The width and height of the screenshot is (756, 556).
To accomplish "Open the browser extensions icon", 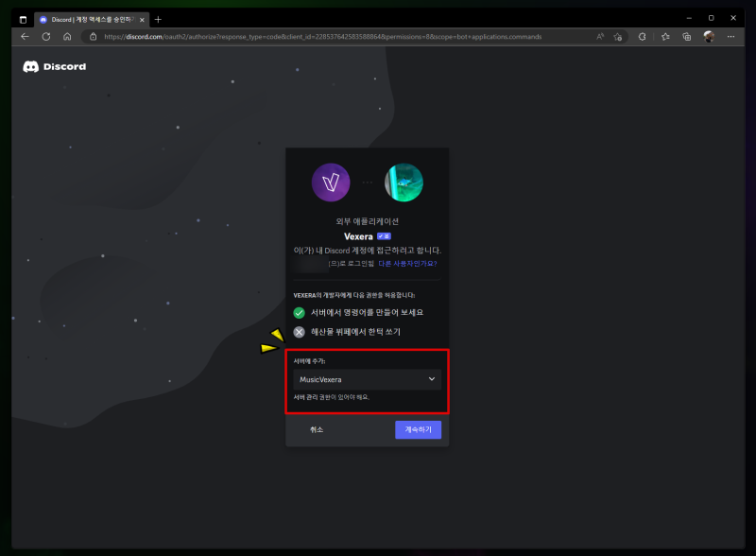I will [643, 37].
